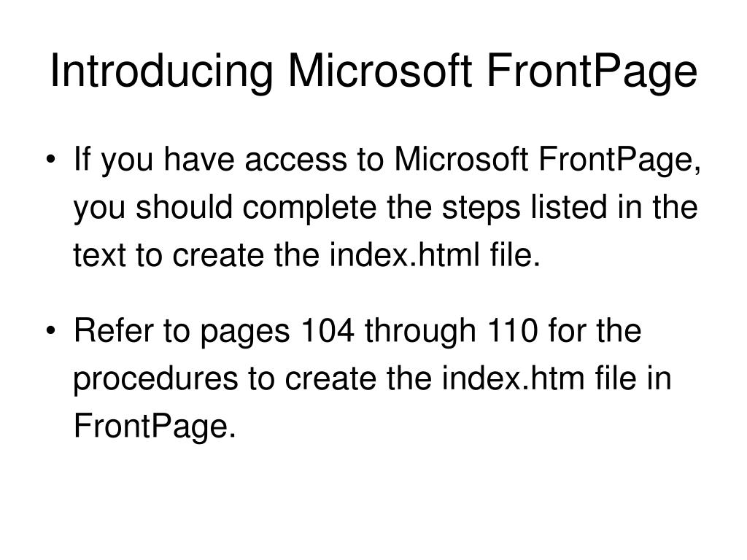The width and height of the screenshot is (747, 560).
Task: Click the word 'through' between page numbers
Action: pyautogui.click(x=421, y=332)
